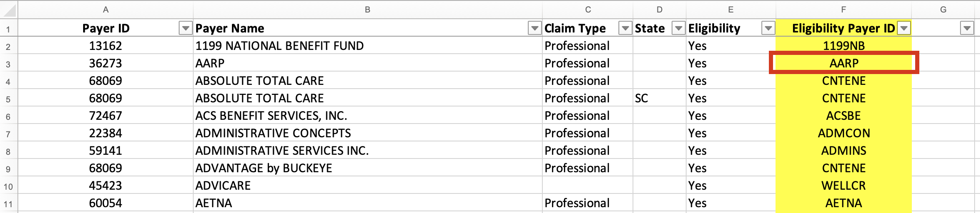Open the Claim Type filter dropdown
This screenshot has height=213, width=980.
(x=625, y=28)
